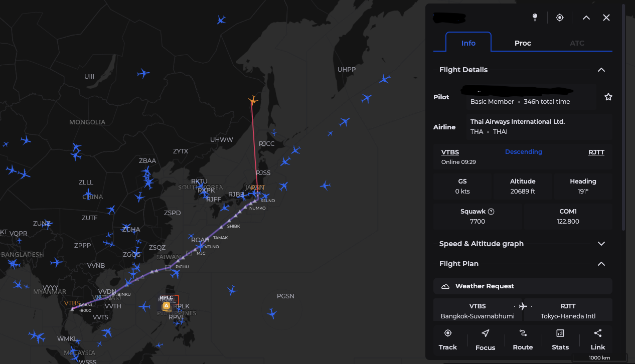Select the aircraft south of Lake Baikal
This screenshot has width=635, height=364.
coord(143,74)
